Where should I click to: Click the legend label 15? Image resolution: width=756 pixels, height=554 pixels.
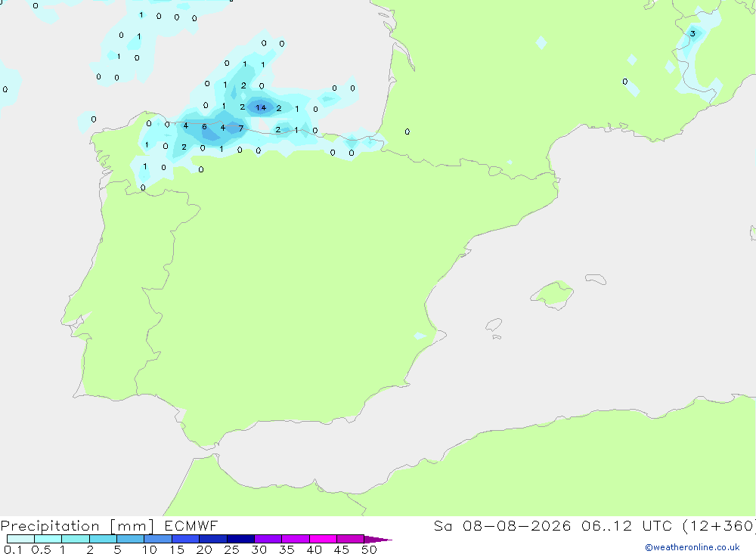(x=176, y=549)
